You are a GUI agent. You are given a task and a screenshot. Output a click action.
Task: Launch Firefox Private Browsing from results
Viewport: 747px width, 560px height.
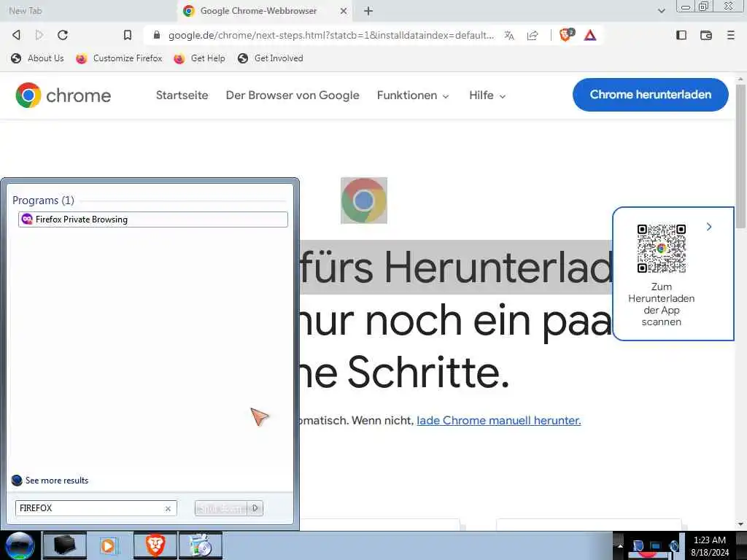pyautogui.click(x=153, y=219)
